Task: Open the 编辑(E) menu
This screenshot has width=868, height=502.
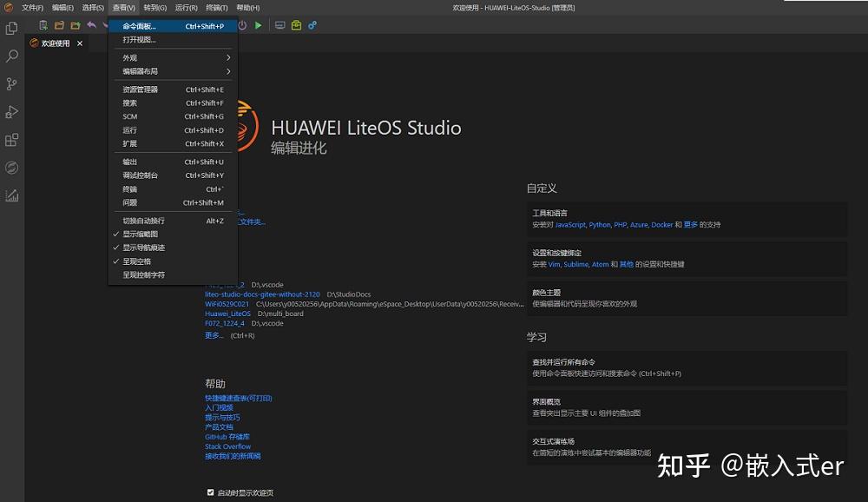Action: click(x=62, y=8)
